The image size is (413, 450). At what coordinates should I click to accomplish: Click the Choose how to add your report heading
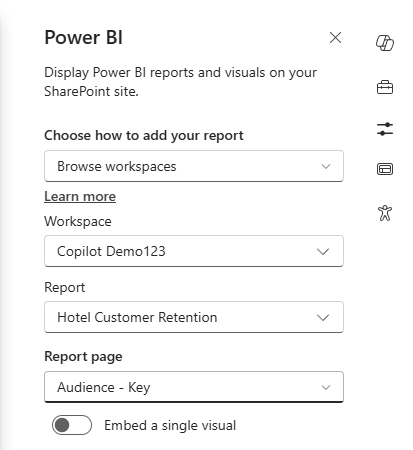click(x=144, y=136)
